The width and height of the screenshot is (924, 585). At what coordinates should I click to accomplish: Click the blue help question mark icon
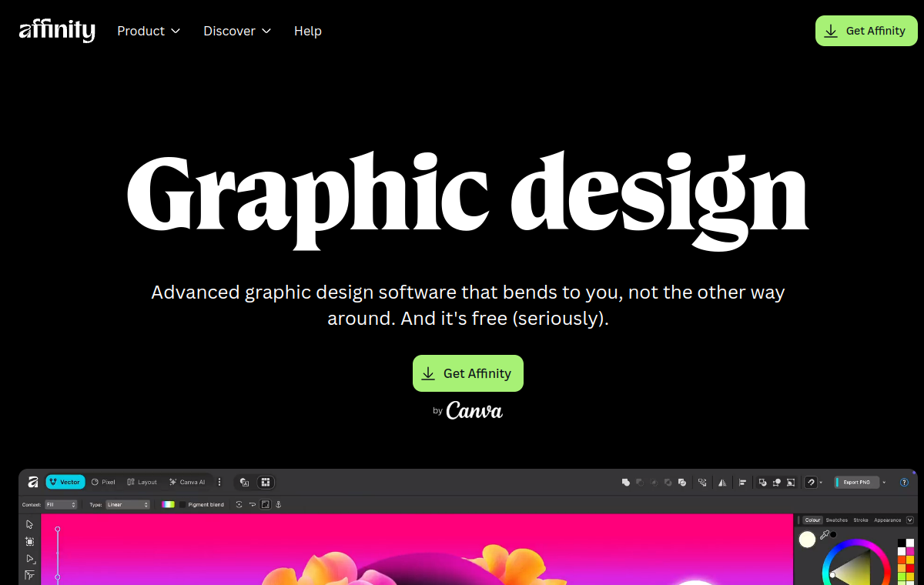(904, 482)
